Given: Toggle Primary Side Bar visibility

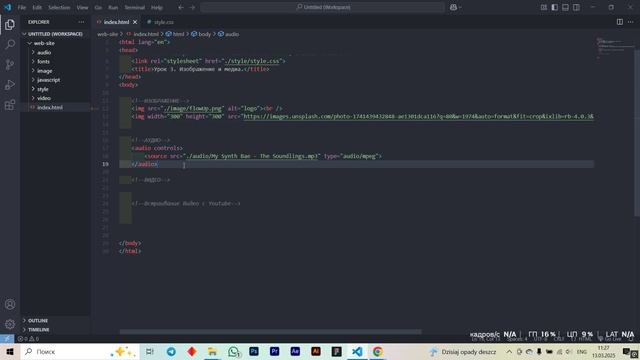Looking at the screenshot, I should [555, 7].
